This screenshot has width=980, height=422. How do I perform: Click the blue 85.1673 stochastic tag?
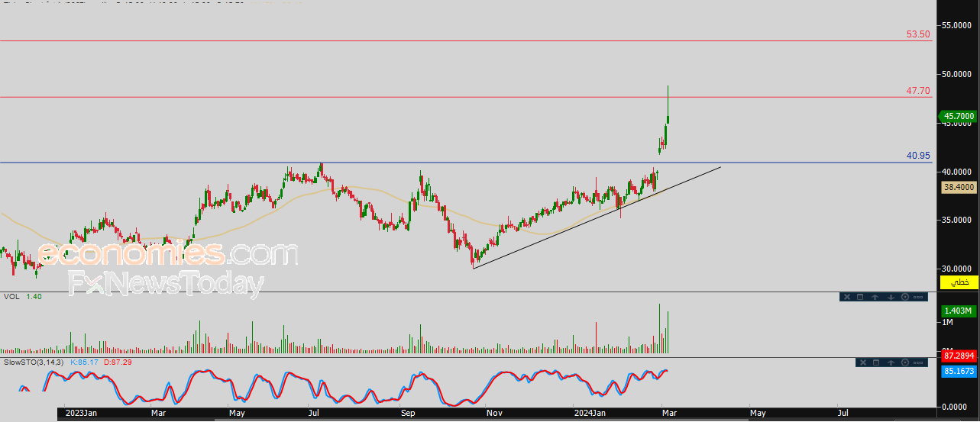click(x=958, y=371)
